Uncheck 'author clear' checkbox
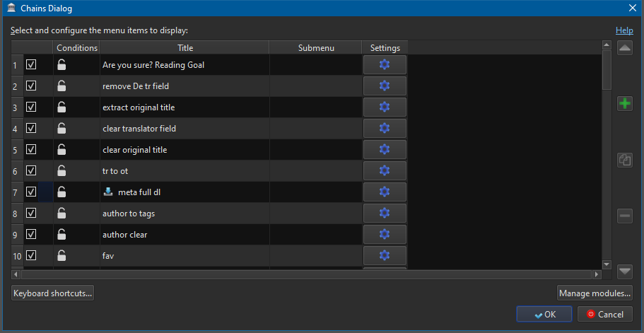Image resolution: width=644 pixels, height=333 pixels. pos(31,235)
